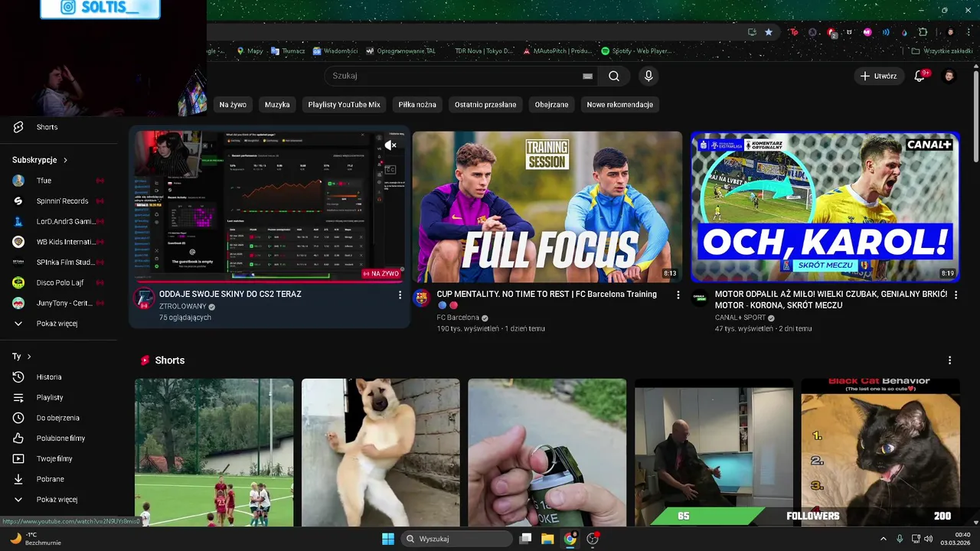Open Do obejrzenia watch later list

(x=58, y=418)
